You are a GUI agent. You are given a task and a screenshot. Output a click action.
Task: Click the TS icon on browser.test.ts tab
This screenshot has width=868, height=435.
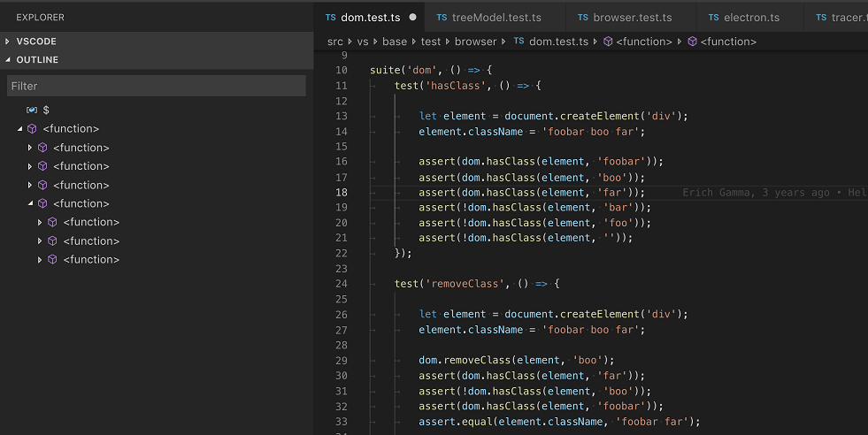(x=582, y=18)
